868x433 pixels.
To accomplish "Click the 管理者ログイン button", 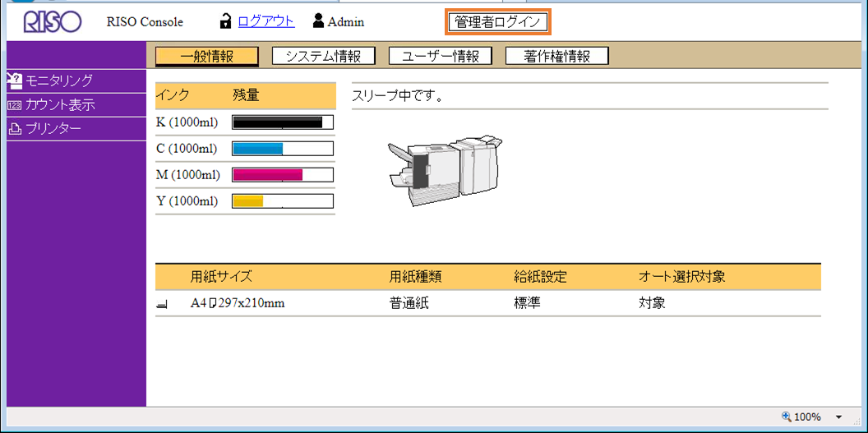I will tap(499, 23).
